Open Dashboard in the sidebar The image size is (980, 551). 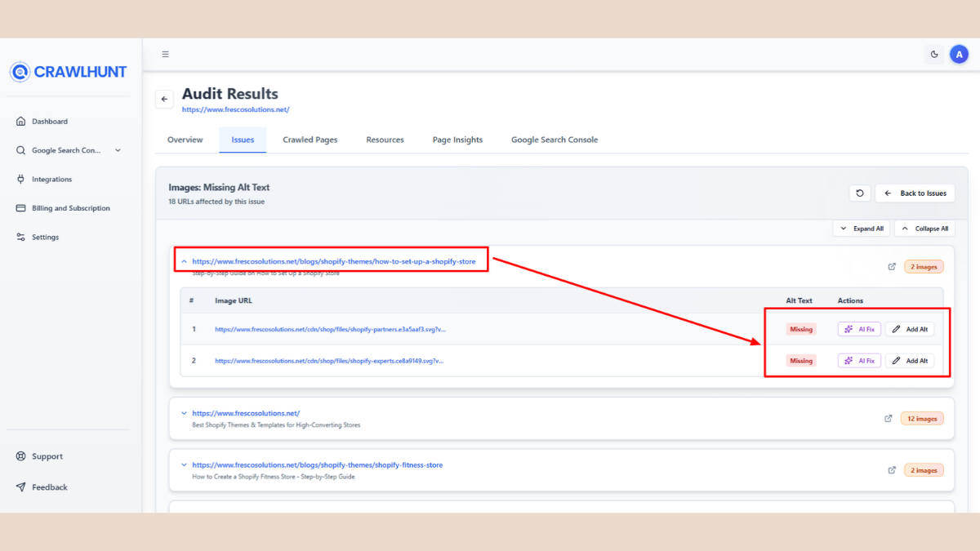coord(50,122)
